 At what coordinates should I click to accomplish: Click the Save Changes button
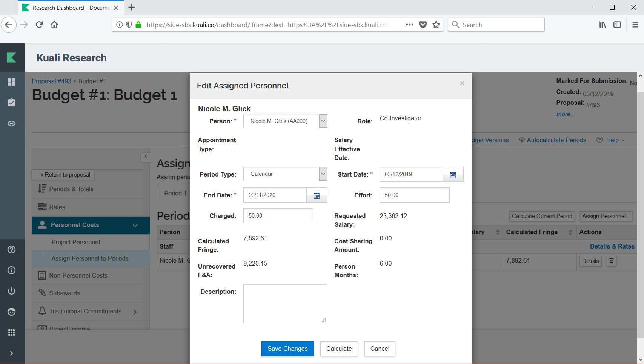click(x=287, y=349)
